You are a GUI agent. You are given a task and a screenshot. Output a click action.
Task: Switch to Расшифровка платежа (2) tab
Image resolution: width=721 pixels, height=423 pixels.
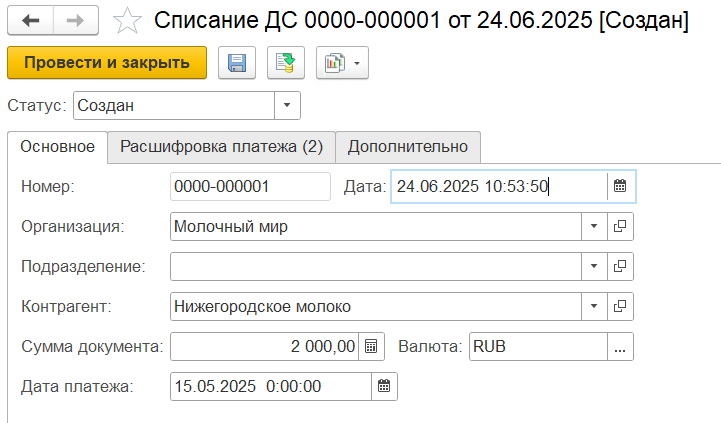221,146
